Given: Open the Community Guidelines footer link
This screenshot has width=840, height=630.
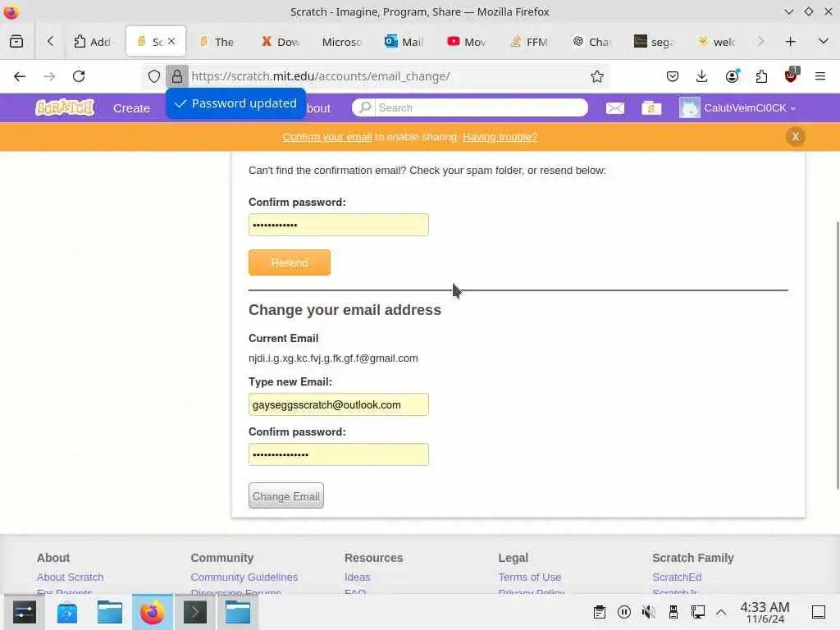Looking at the screenshot, I should pos(244,577).
